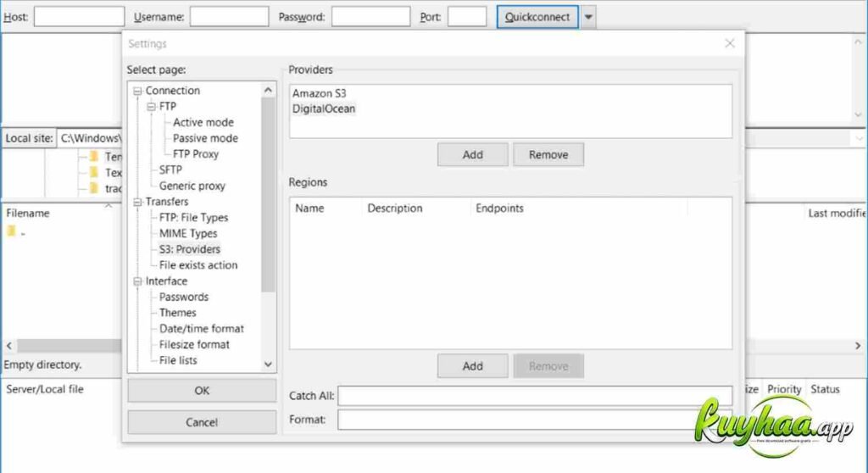868x473 pixels.
Task: Select Active mode settings page
Action: click(x=203, y=122)
